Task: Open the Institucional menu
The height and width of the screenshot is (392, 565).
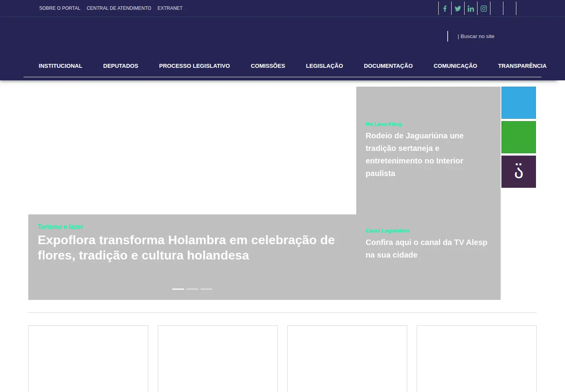Action: [x=60, y=66]
